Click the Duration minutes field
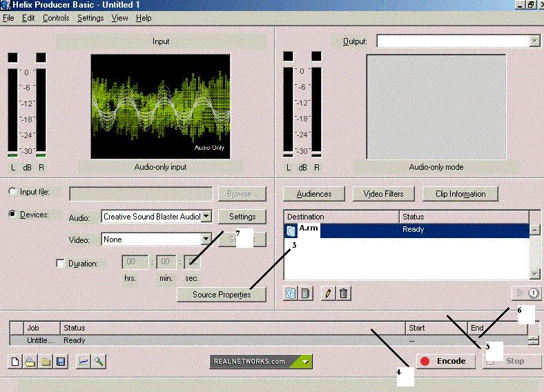This screenshot has height=392, width=544. click(166, 262)
